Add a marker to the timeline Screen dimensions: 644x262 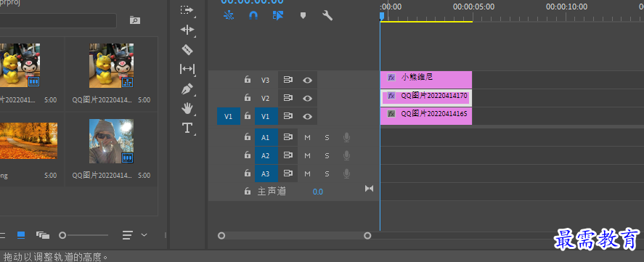pos(303,16)
